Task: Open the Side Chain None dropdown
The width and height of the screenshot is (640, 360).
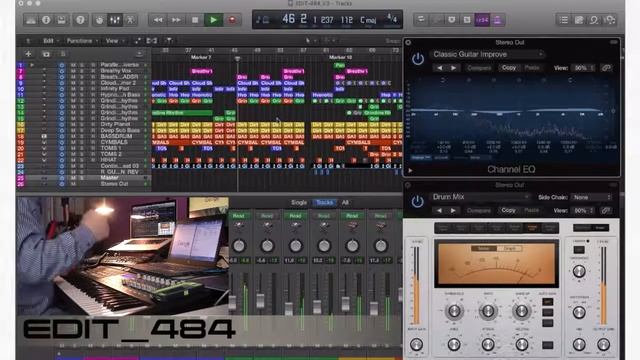Action: [x=591, y=197]
